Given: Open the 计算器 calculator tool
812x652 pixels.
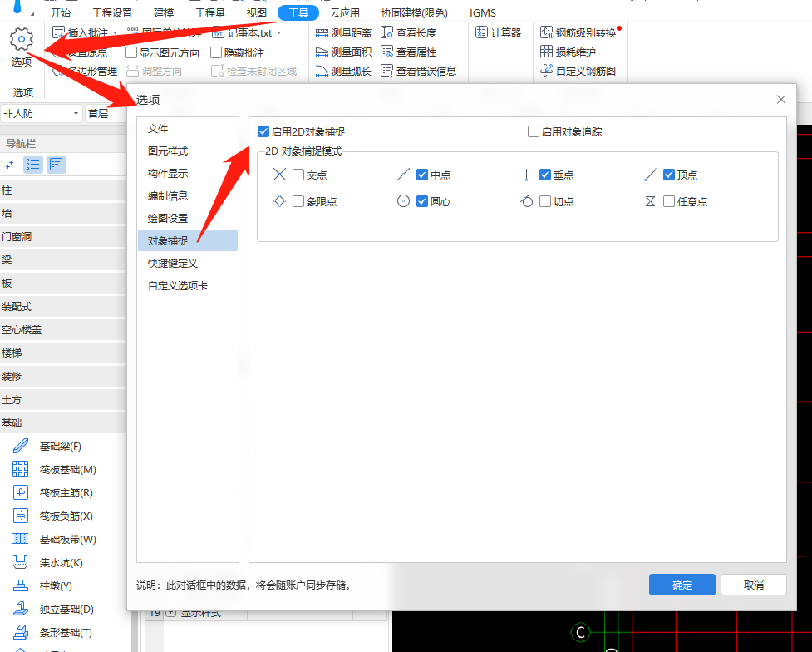Looking at the screenshot, I should click(498, 32).
